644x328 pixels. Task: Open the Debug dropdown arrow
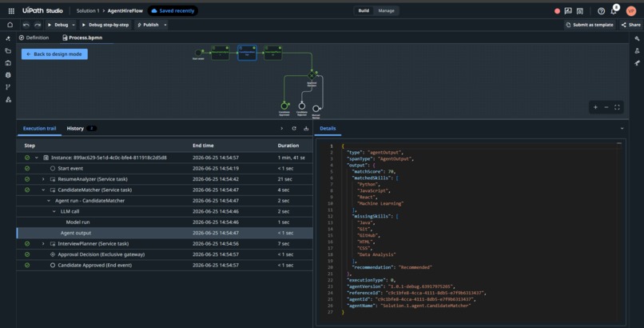[x=74, y=25]
